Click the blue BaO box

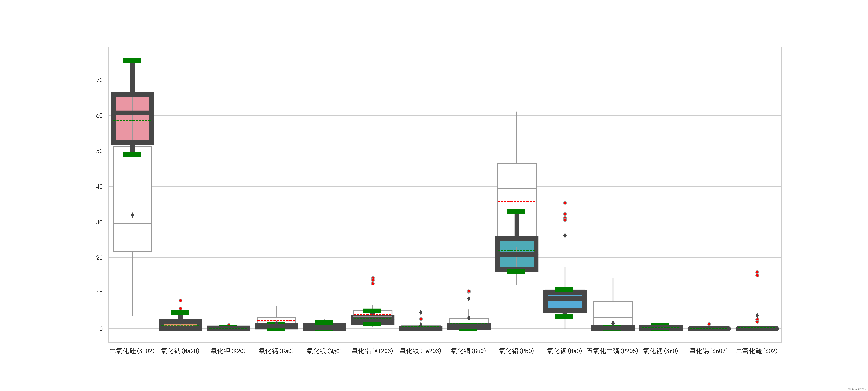point(565,301)
